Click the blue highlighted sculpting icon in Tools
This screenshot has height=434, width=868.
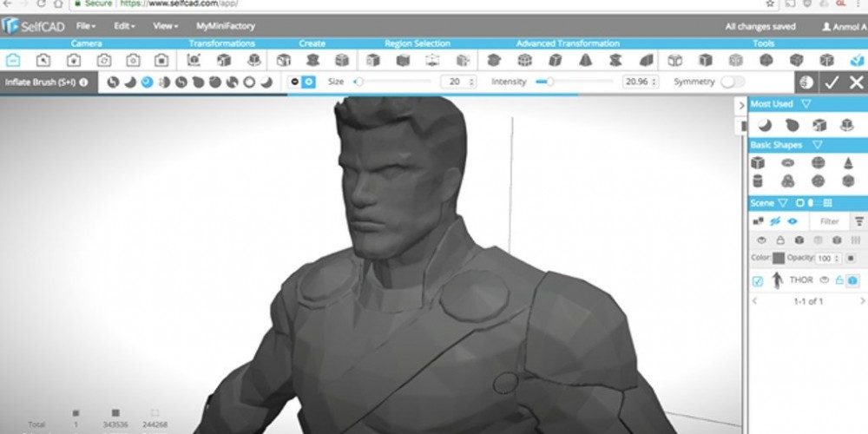(x=857, y=60)
